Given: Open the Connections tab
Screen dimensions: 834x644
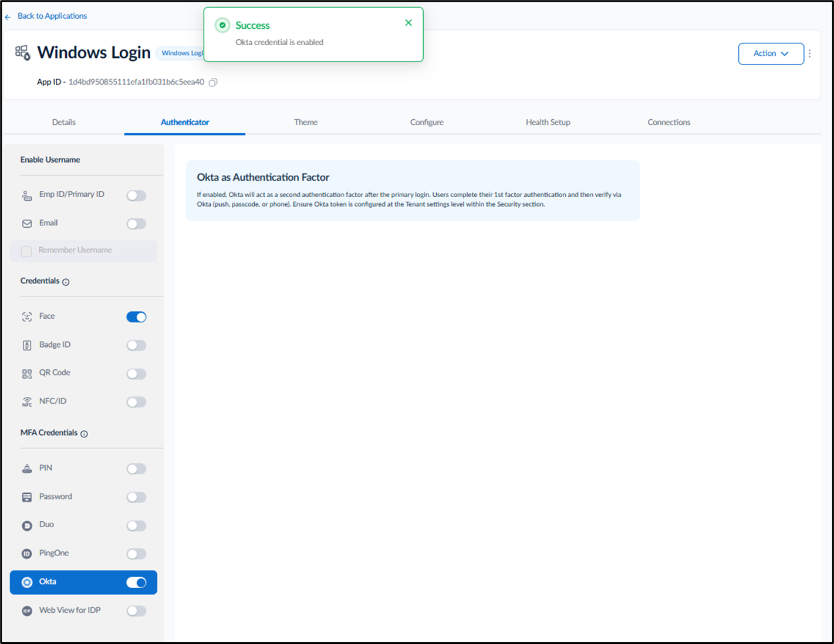Looking at the screenshot, I should pyautogui.click(x=668, y=122).
